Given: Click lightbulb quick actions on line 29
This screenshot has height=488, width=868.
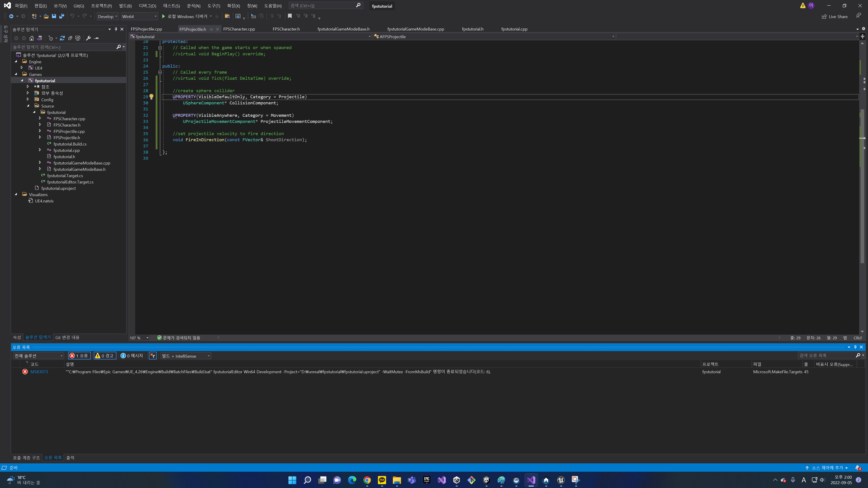Looking at the screenshot, I should (152, 97).
